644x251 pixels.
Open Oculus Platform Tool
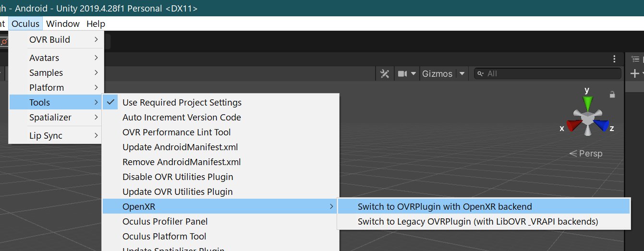coord(221,236)
